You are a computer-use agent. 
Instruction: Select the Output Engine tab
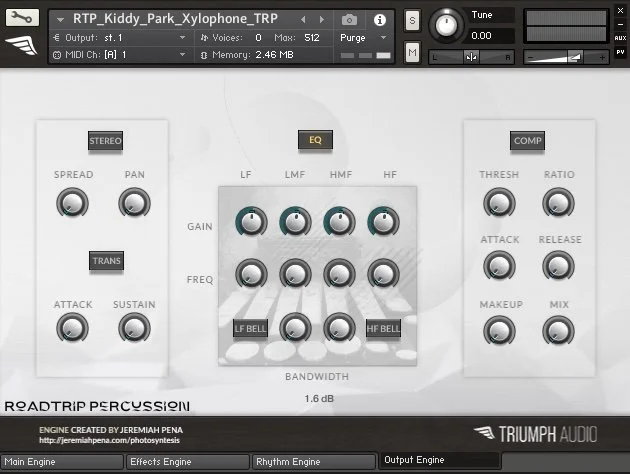[440, 460]
